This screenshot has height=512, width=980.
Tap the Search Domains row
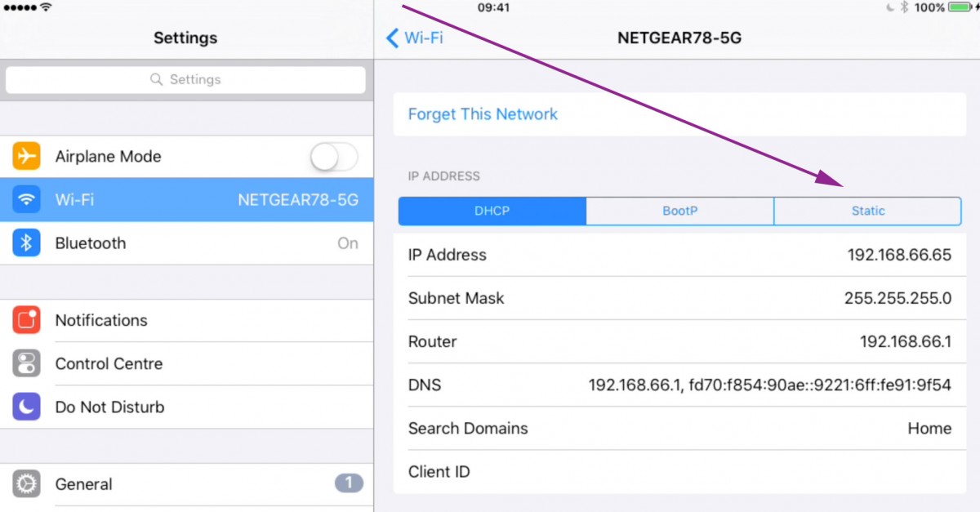tap(679, 428)
